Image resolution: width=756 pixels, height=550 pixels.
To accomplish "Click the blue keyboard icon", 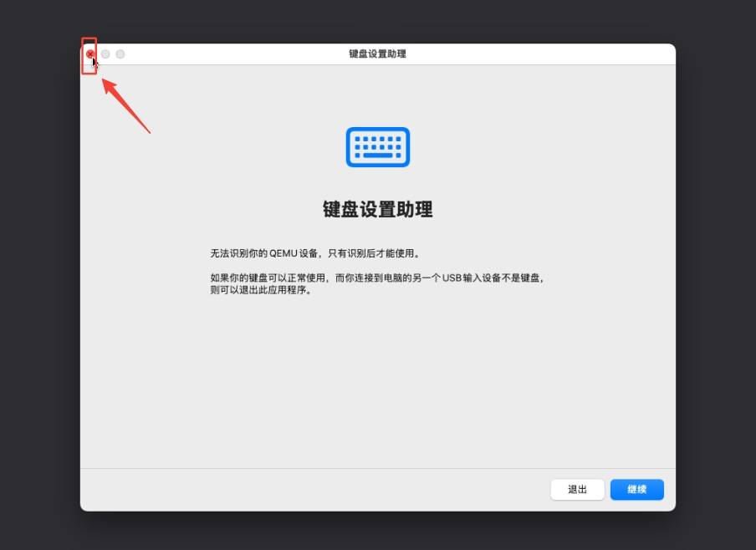I will pos(378,147).
